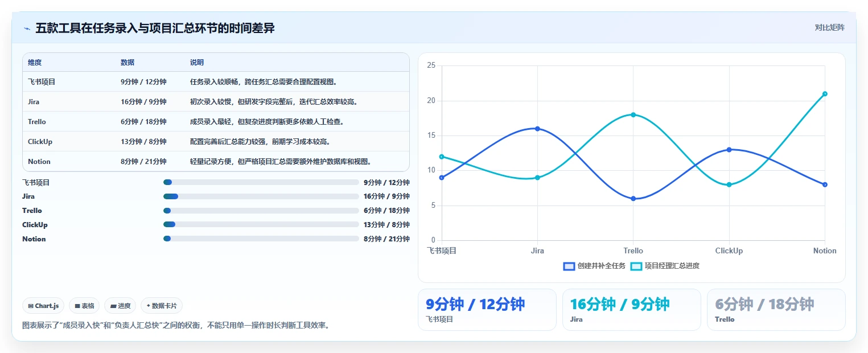The width and height of the screenshot is (868, 353).
Task: Click the description starting with 初次录入较慢
Action: click(274, 102)
